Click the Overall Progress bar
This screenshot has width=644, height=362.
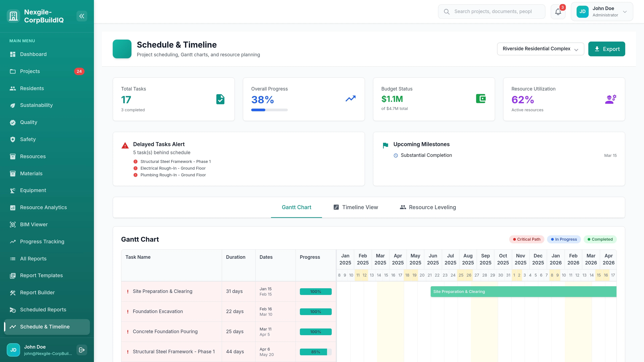coord(270,110)
